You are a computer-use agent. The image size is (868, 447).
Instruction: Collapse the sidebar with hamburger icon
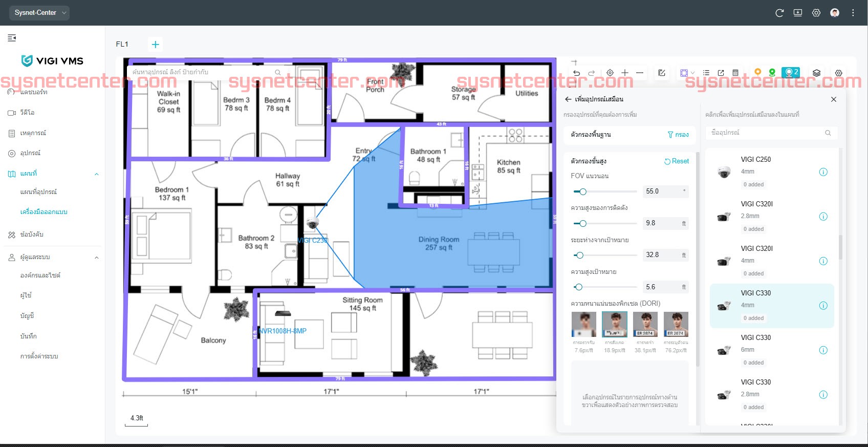[x=12, y=38]
